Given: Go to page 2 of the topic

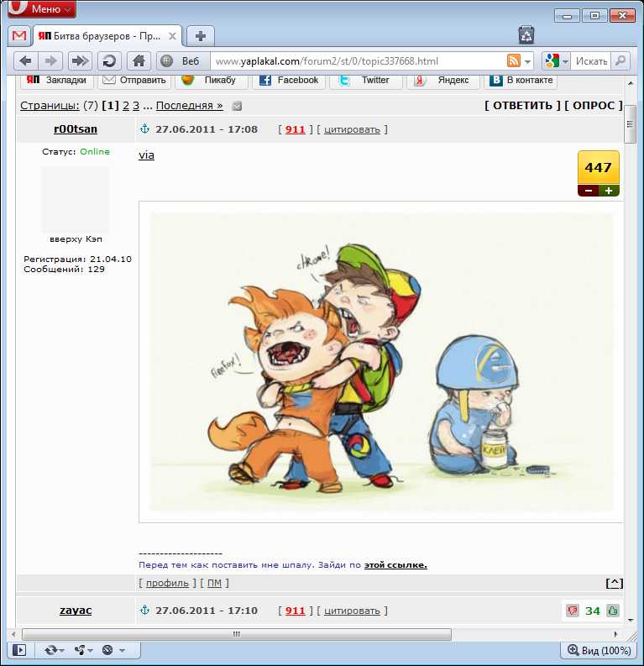Looking at the screenshot, I should coord(126,105).
